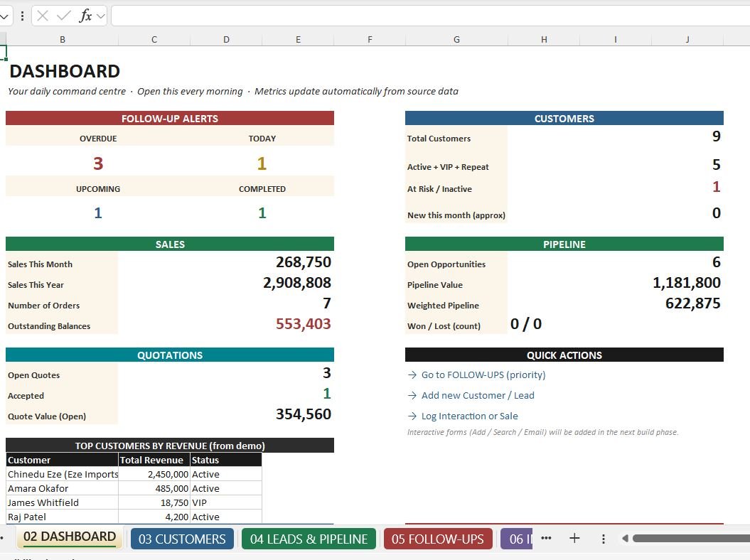Switch to 04 LEADS & PIPELINE tab

tap(309, 539)
